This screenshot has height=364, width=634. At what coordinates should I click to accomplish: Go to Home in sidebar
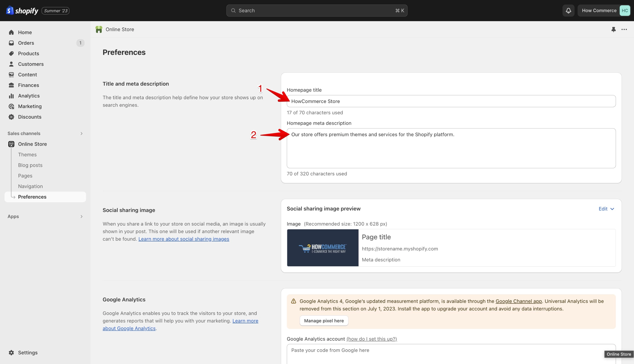pos(25,32)
